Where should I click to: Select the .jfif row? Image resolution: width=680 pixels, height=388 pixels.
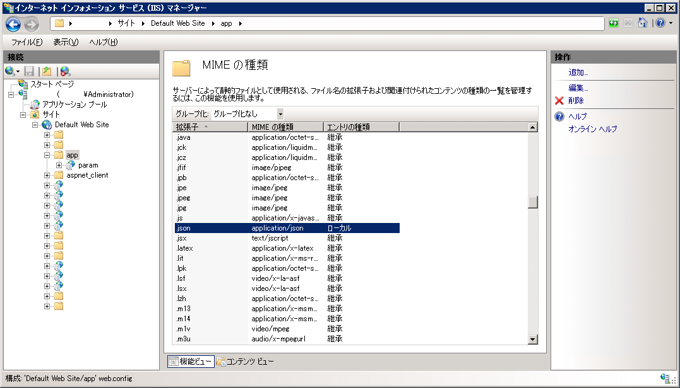(287, 167)
